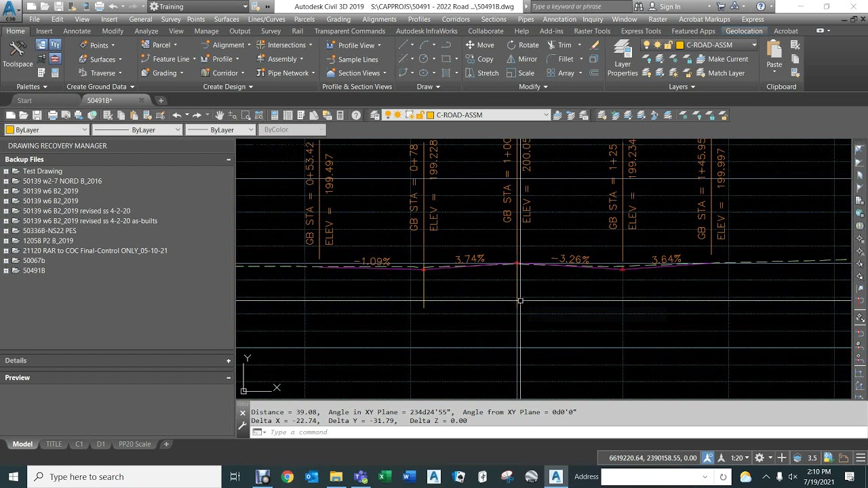Toggle the layer lightbulb on/off icon in ribbon

[x=647, y=45]
